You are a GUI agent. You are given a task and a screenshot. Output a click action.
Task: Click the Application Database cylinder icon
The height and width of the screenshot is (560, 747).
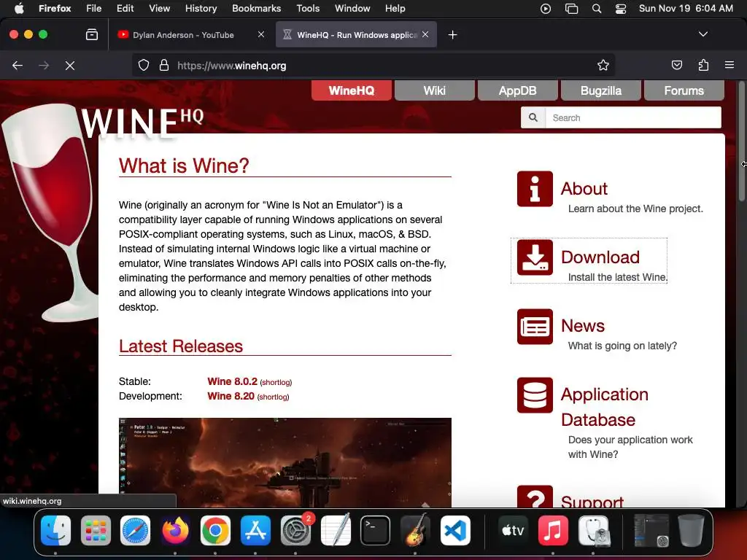pos(535,395)
